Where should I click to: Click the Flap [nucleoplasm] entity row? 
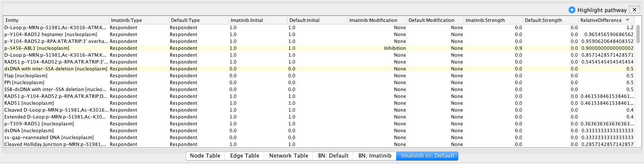coord(319,76)
